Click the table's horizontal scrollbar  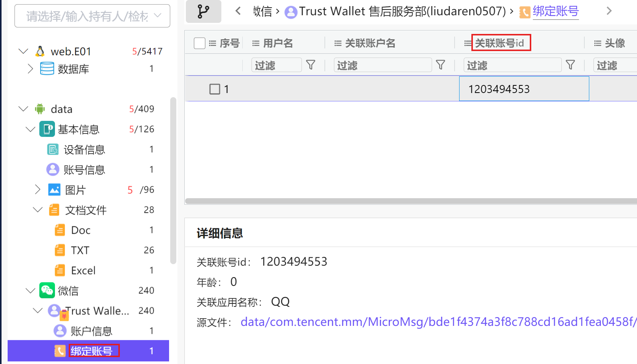coord(411,201)
